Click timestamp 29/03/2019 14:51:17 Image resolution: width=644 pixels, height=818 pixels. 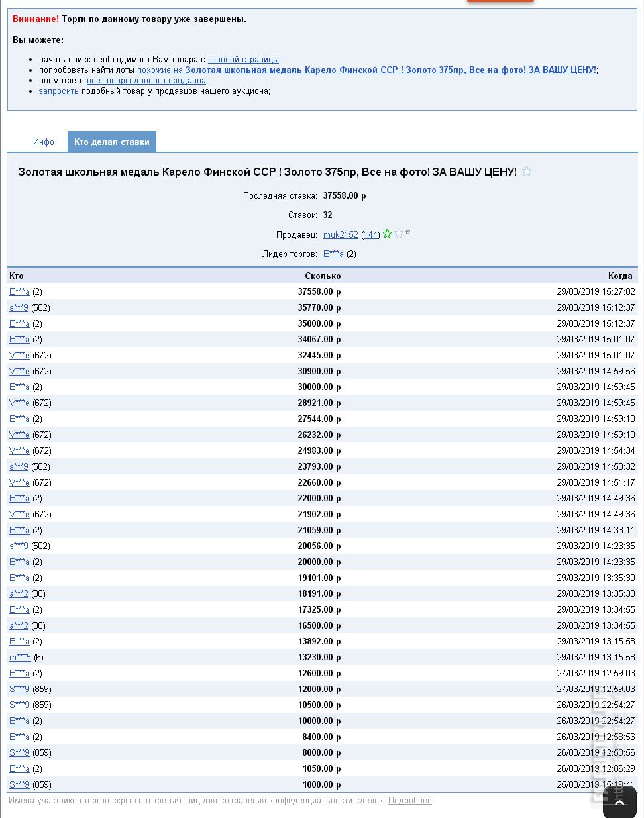coord(596,483)
